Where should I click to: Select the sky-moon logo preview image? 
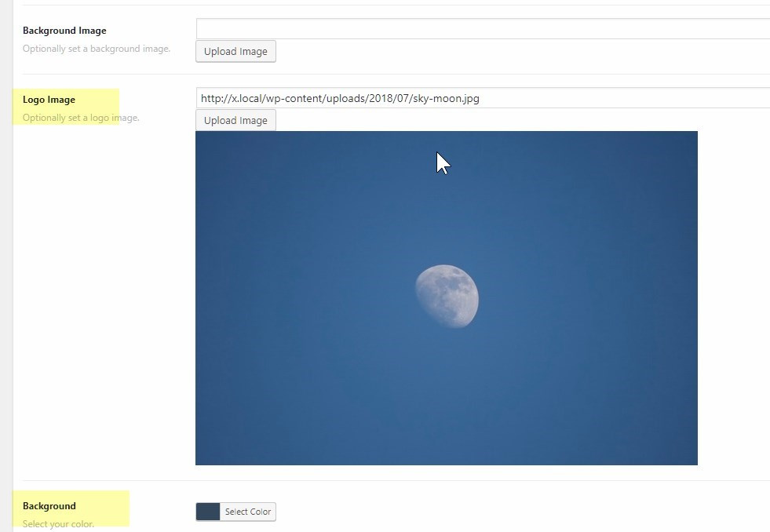pos(447,298)
